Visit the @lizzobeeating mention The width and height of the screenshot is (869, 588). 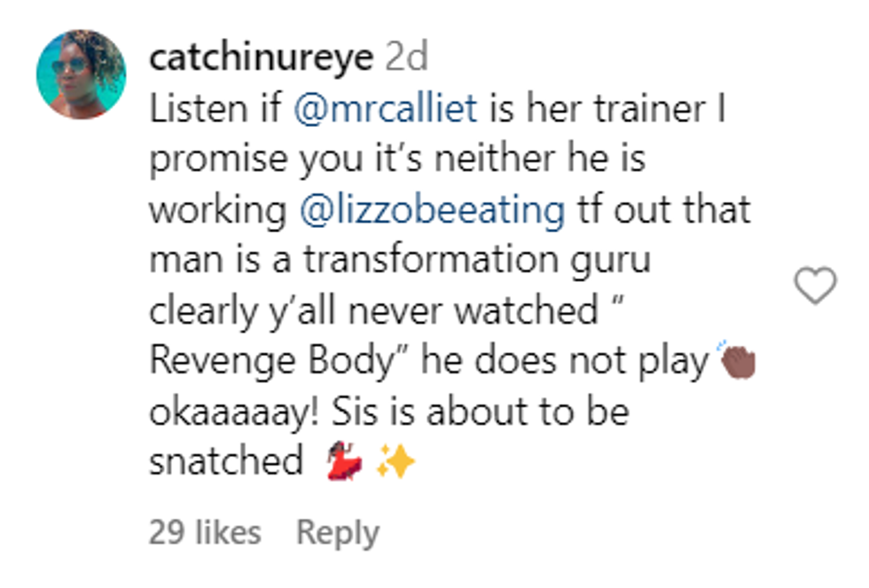433,210
